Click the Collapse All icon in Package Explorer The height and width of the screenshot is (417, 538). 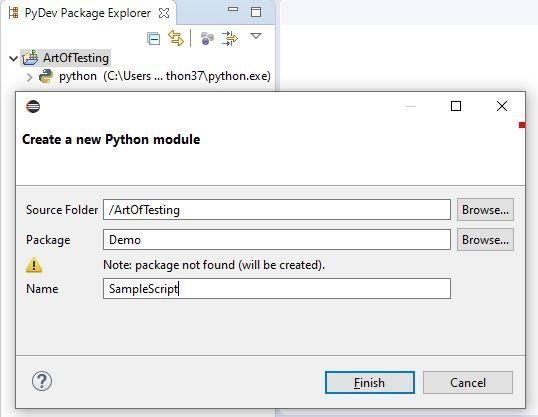pyautogui.click(x=153, y=38)
